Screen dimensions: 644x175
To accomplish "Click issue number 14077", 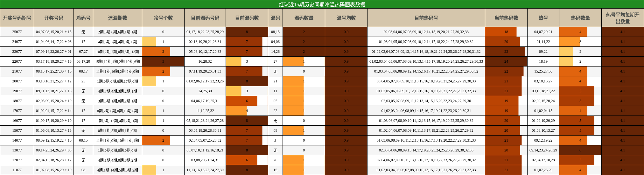I will pyautogui.click(x=17, y=140).
